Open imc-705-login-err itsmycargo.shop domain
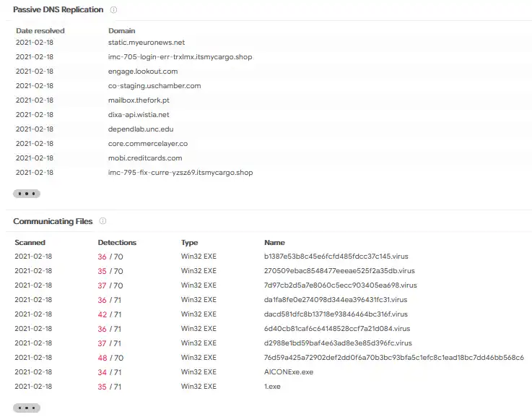Viewport: 532px width, 417px height. 180,56
